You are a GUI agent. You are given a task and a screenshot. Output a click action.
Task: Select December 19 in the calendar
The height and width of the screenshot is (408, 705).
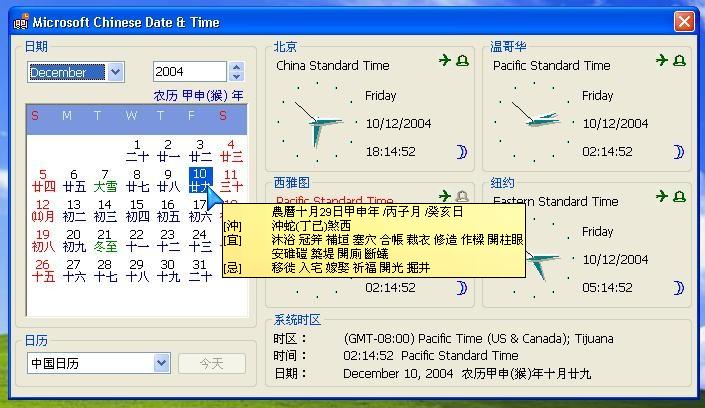43,241
